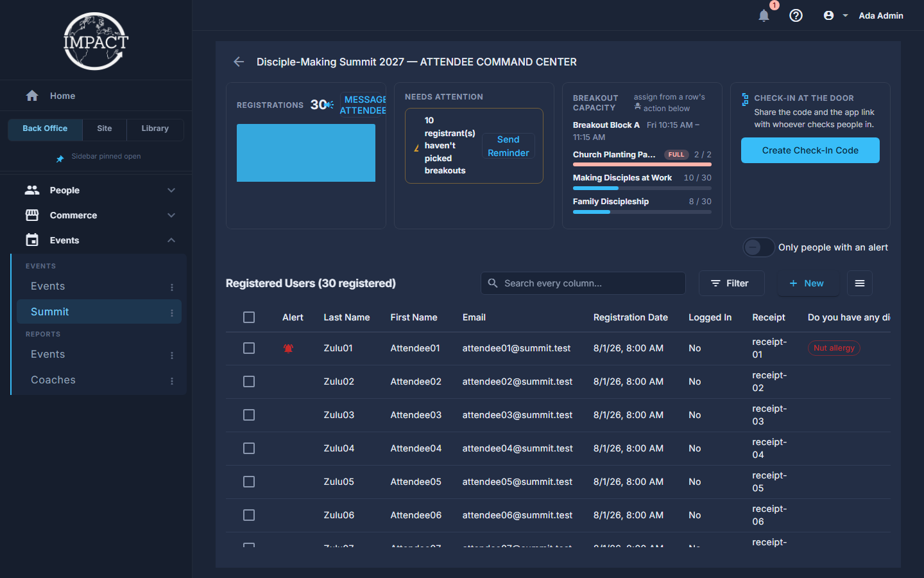Screen dimensions: 924x578
Task: Click the Commerce storefront icon
Action: coord(32,215)
